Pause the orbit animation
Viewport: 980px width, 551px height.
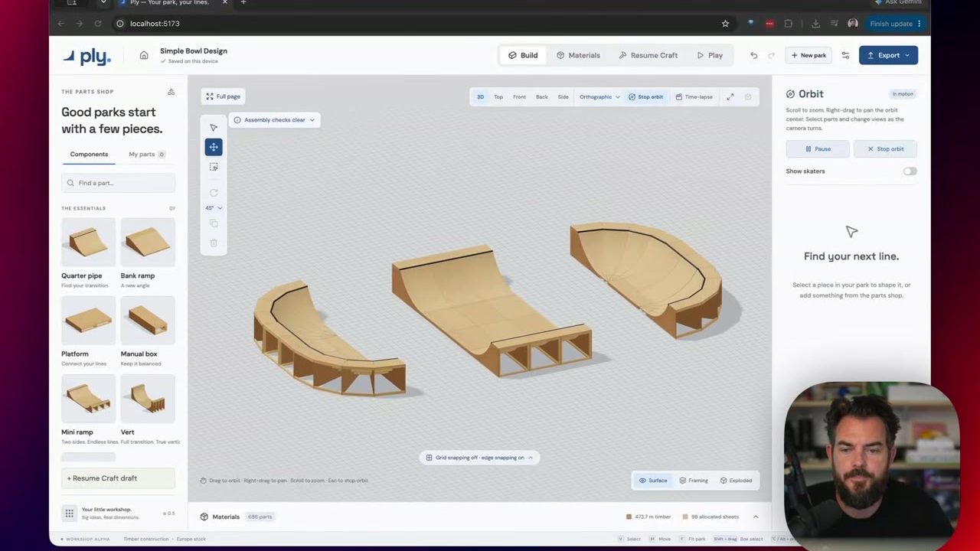coord(818,149)
